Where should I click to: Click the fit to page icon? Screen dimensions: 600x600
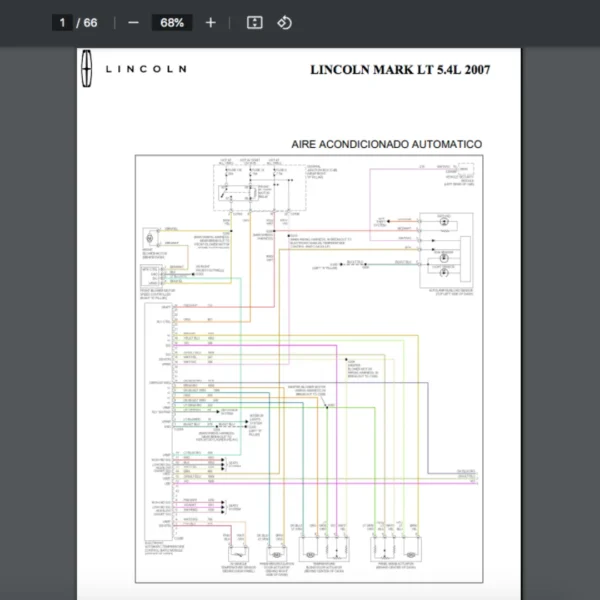254,23
